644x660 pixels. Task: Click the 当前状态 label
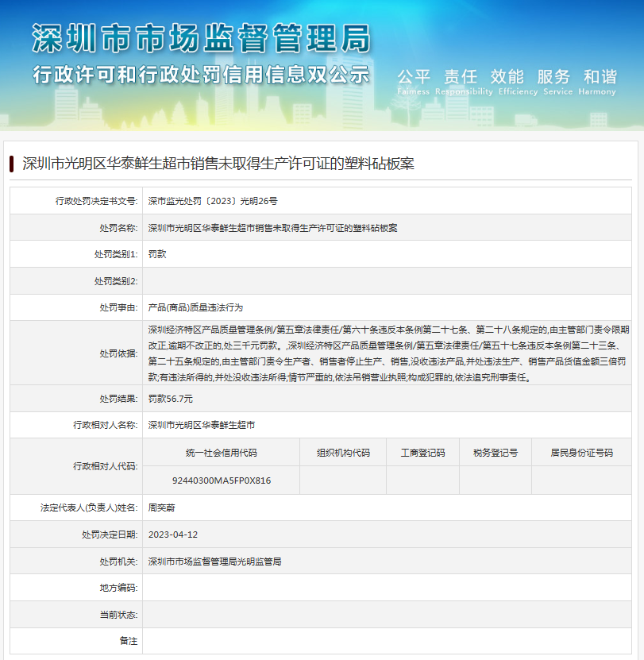click(x=118, y=615)
